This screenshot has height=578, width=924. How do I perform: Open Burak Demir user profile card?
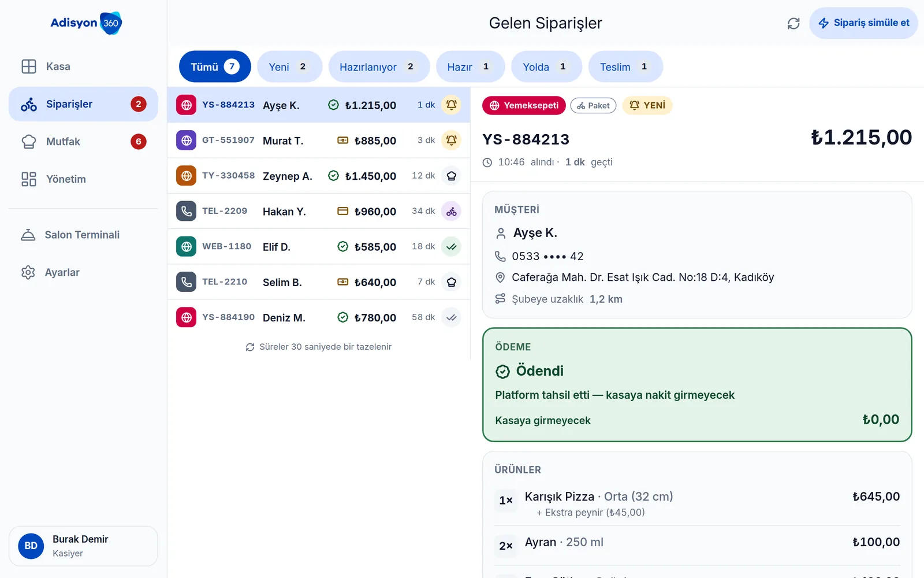click(x=83, y=546)
